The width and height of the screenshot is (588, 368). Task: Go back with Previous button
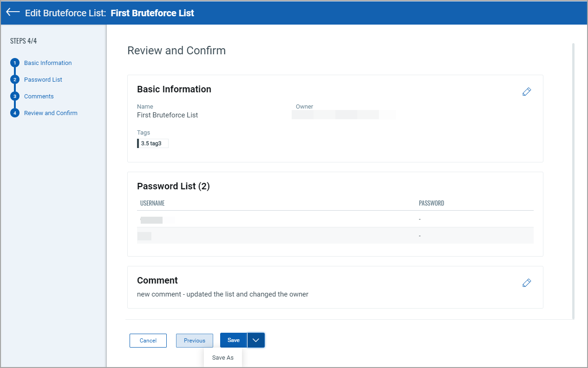195,341
